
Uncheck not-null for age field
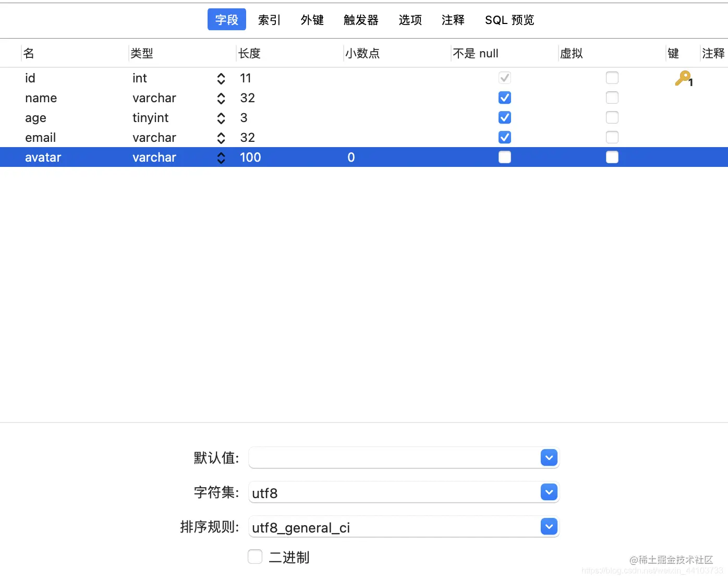tap(505, 117)
